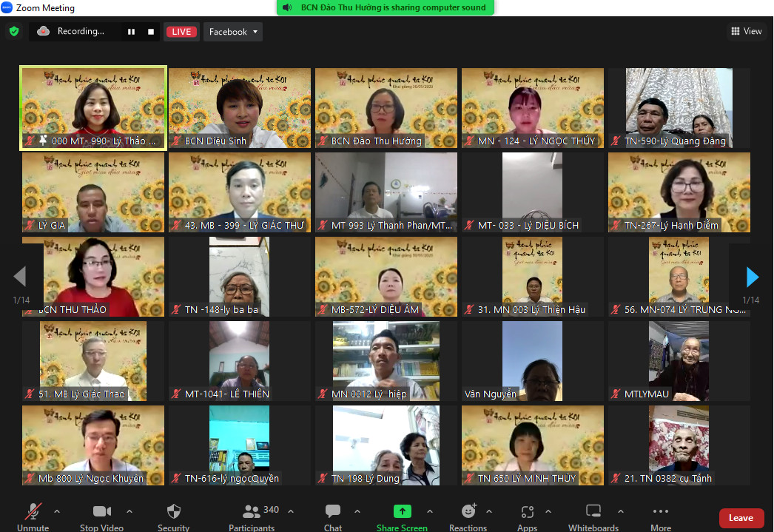Toggle Stop Video camera button
The width and height of the screenshot is (774, 532).
[x=102, y=512]
